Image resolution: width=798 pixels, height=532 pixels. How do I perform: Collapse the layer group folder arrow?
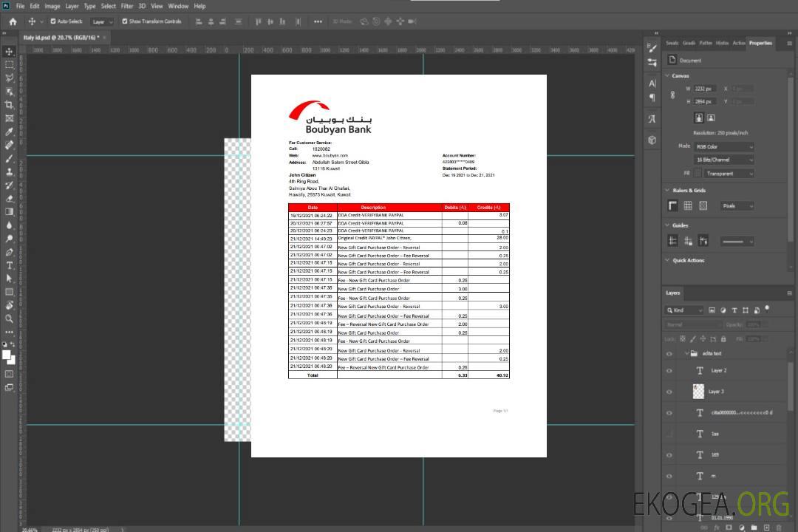tap(686, 353)
